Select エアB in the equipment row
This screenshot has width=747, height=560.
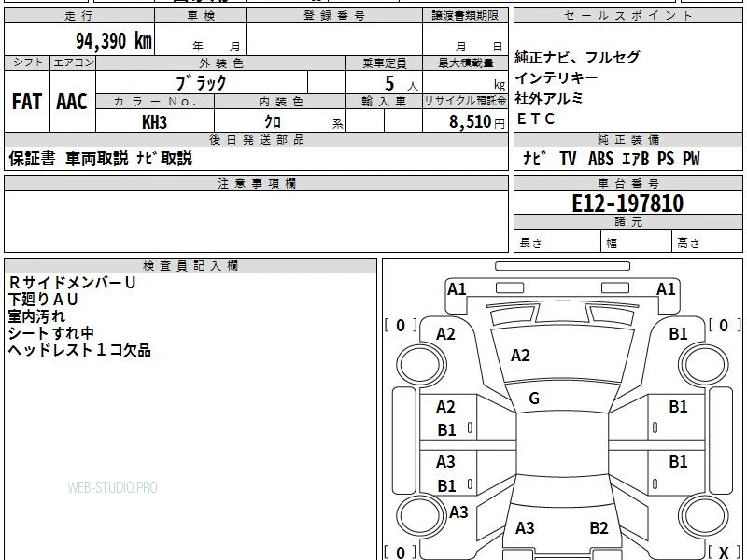[x=636, y=158]
